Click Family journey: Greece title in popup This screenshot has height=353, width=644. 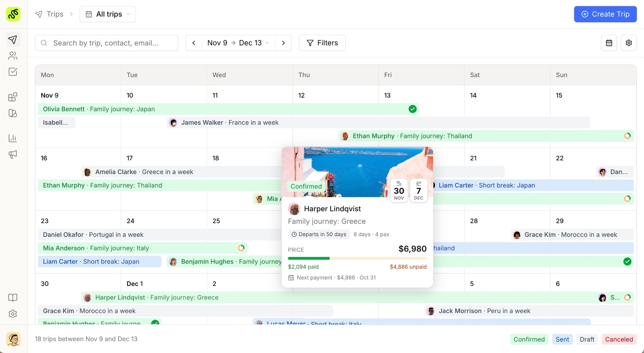(x=327, y=221)
